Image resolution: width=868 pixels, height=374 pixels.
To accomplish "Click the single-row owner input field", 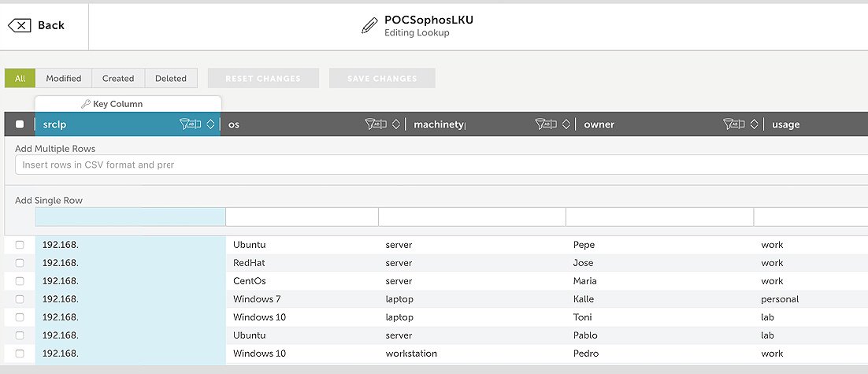I will tap(660, 217).
